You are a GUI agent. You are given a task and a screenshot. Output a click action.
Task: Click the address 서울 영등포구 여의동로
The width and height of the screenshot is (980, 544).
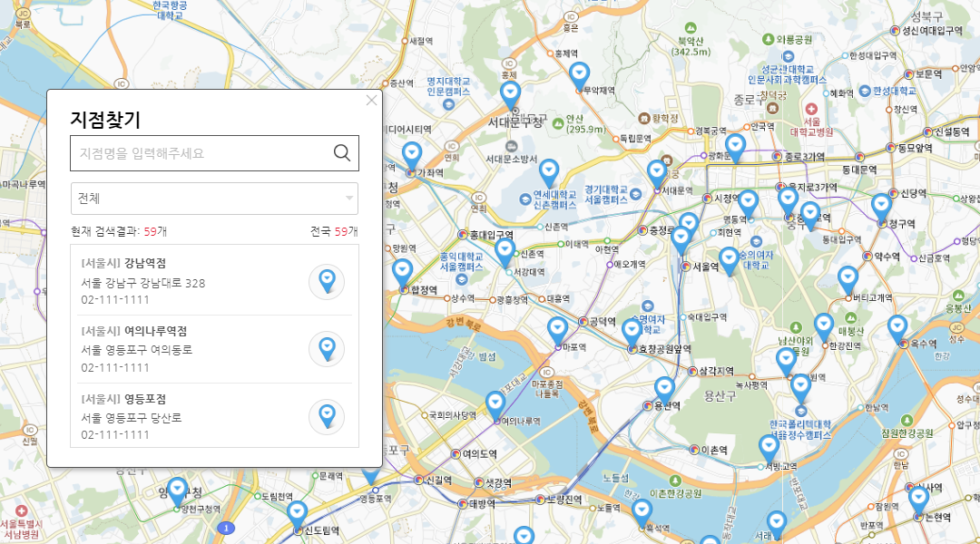coord(137,350)
